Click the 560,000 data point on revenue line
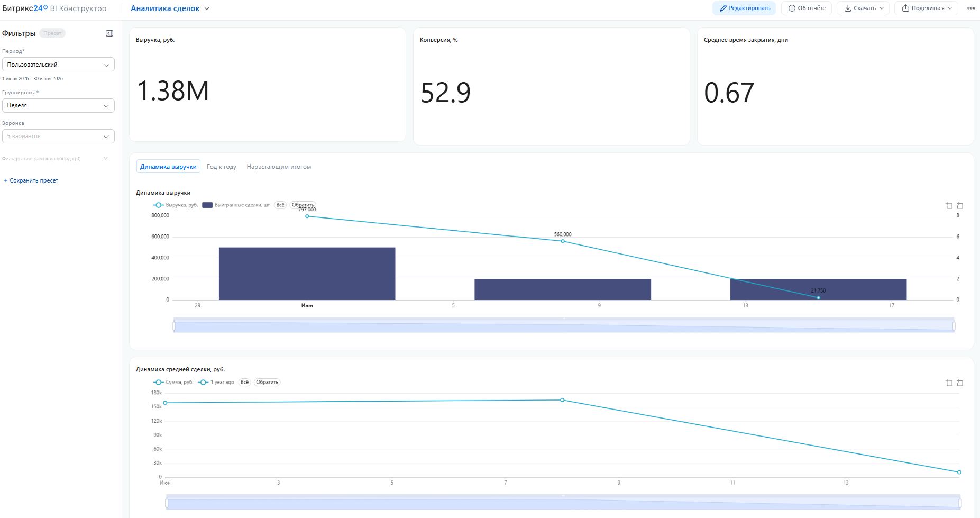This screenshot has height=518, width=980. point(563,241)
